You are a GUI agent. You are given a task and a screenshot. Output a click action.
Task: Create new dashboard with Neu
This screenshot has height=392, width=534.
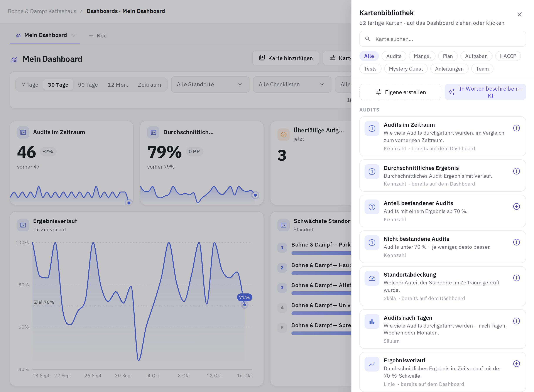click(98, 35)
